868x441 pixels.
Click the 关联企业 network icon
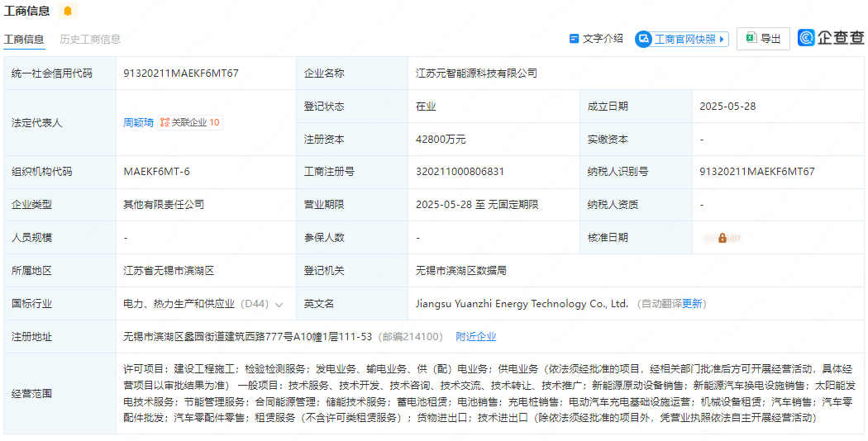(165, 122)
